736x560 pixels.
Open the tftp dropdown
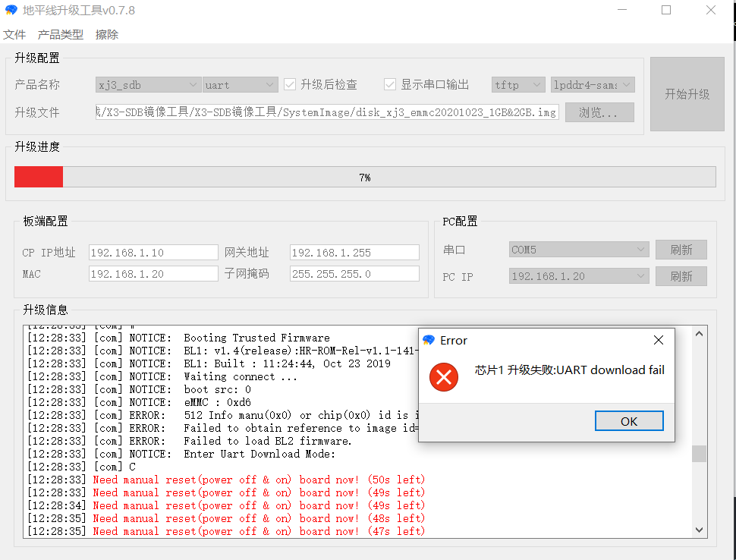pyautogui.click(x=518, y=85)
